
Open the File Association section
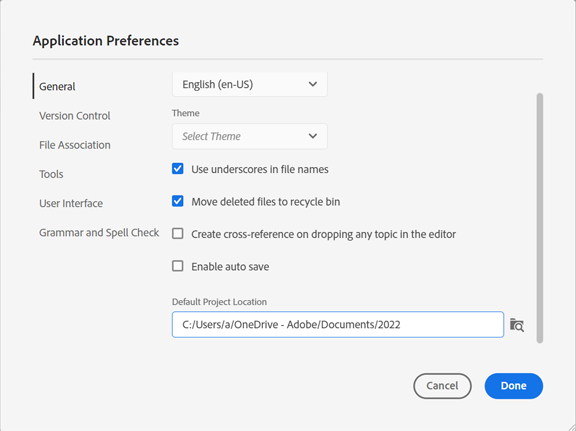(x=75, y=145)
